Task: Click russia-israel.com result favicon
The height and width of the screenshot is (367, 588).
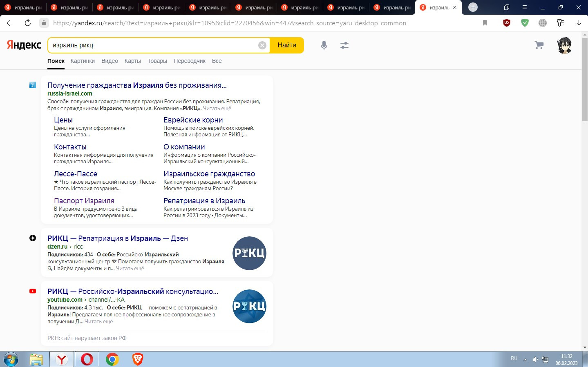Action: [x=33, y=85]
